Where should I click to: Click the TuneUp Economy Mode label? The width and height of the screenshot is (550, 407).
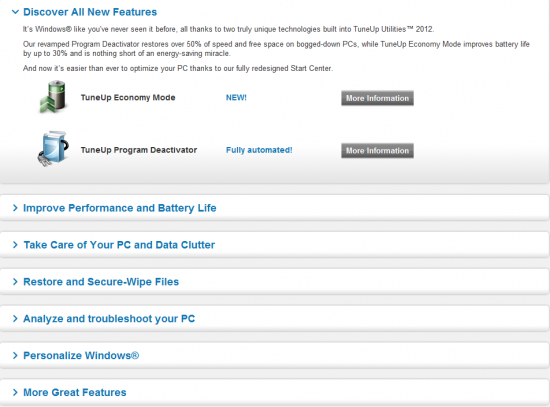[128, 98]
